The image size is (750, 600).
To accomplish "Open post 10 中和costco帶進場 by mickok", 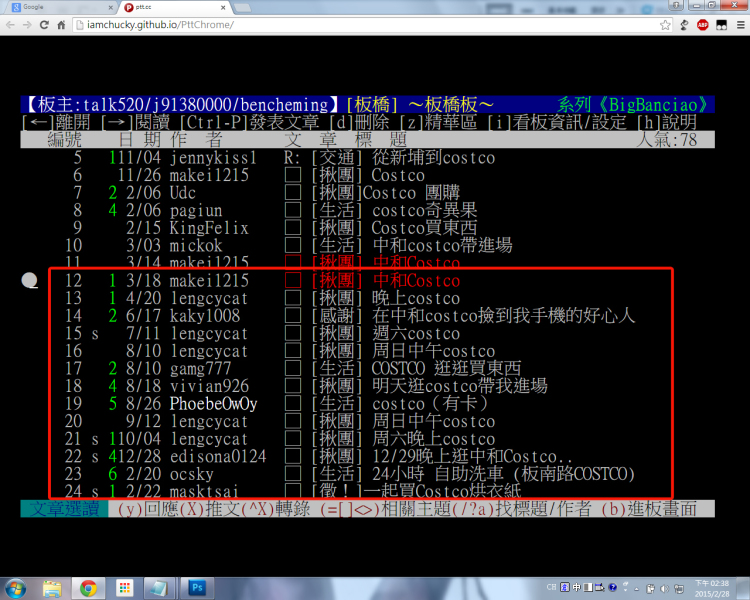I will click(x=367, y=245).
